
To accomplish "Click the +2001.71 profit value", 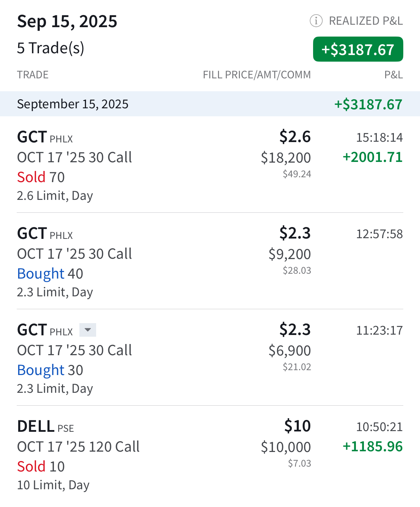I will click(373, 157).
